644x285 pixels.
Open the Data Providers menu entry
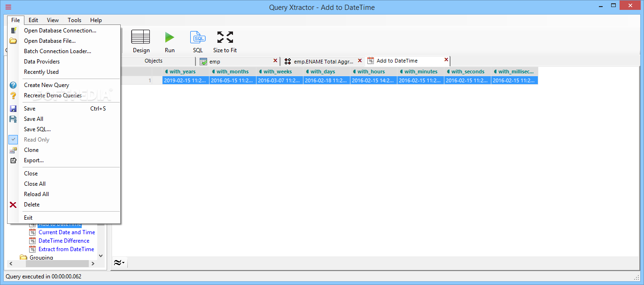pos(42,62)
